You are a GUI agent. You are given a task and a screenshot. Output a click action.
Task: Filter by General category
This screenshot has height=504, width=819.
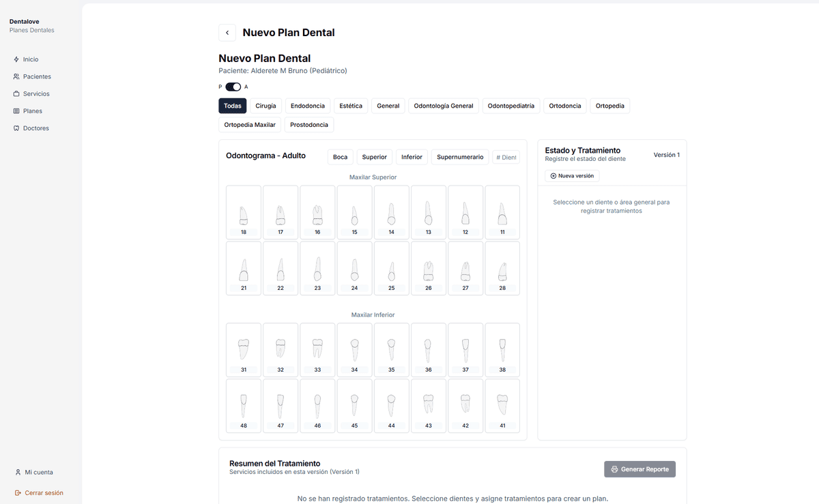point(388,106)
